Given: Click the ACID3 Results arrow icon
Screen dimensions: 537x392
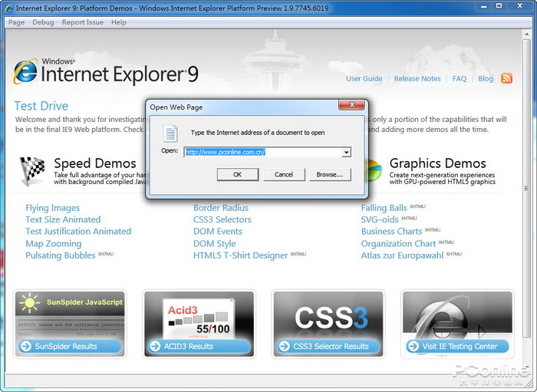Looking at the screenshot, I should 155,346.
